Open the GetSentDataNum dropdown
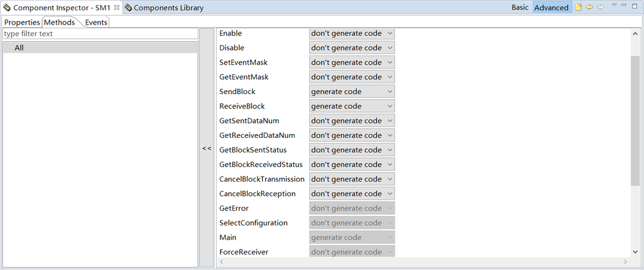This screenshot has height=270, width=644. [x=351, y=121]
